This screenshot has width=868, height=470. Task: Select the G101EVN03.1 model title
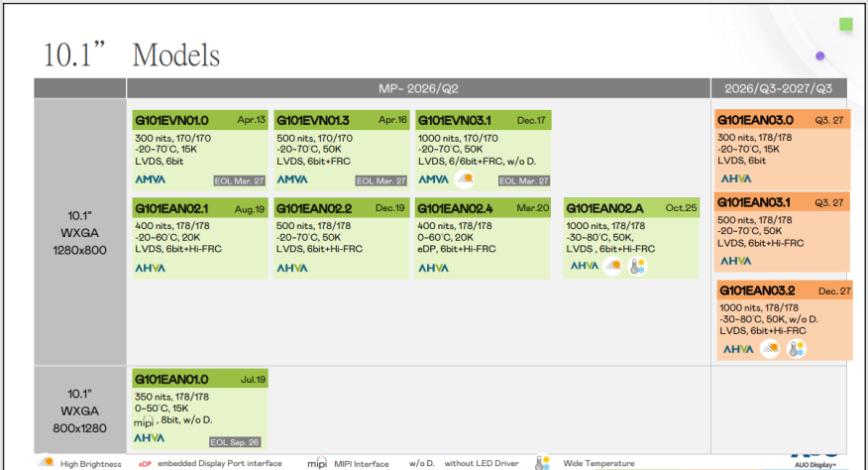tap(455, 120)
